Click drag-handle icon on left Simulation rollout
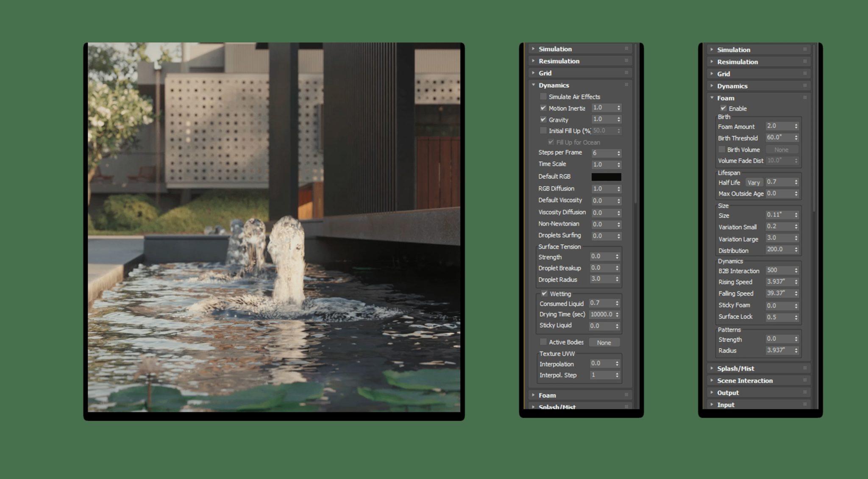The image size is (868, 479). 626,49
